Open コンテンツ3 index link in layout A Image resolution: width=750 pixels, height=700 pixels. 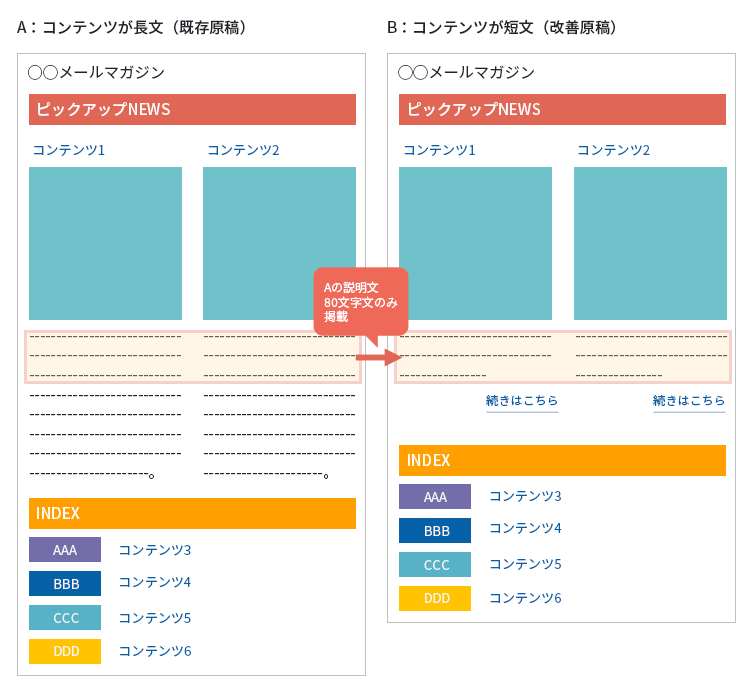tap(155, 549)
